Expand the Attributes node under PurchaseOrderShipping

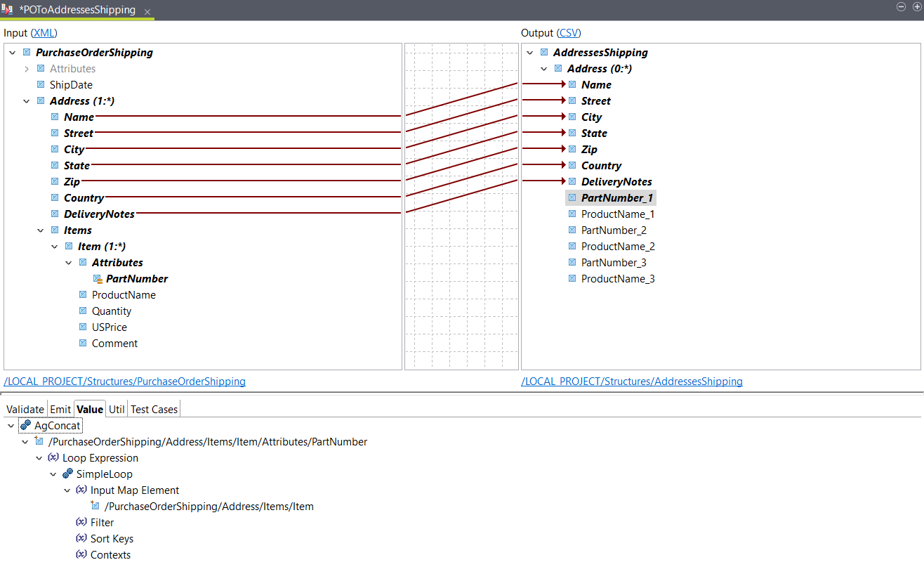[27, 68]
